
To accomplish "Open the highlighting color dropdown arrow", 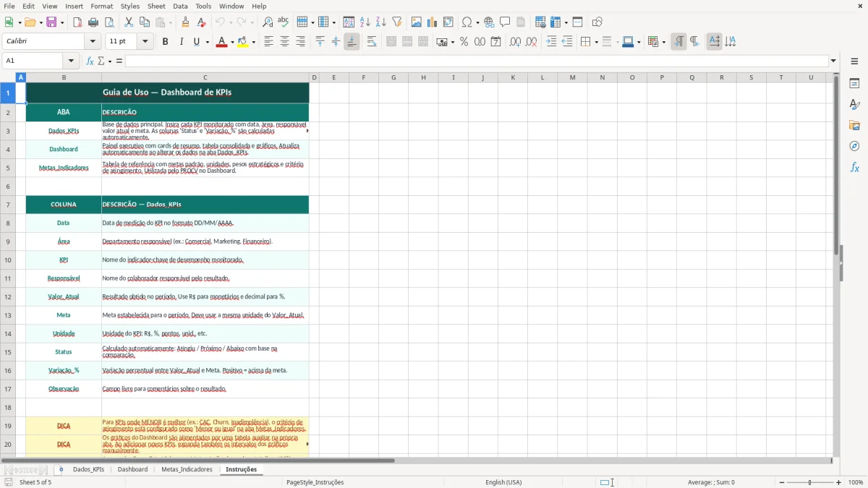I will (253, 42).
